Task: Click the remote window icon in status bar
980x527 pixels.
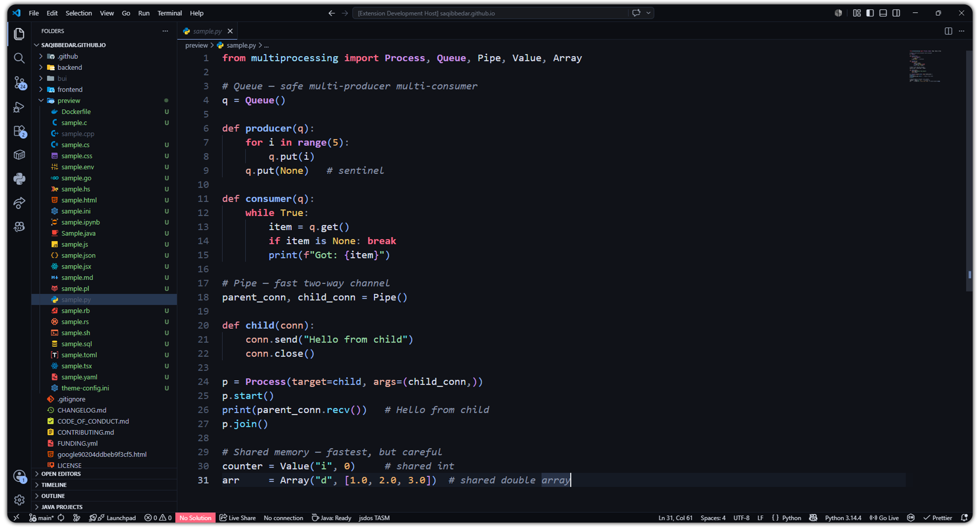Action: tap(16, 518)
